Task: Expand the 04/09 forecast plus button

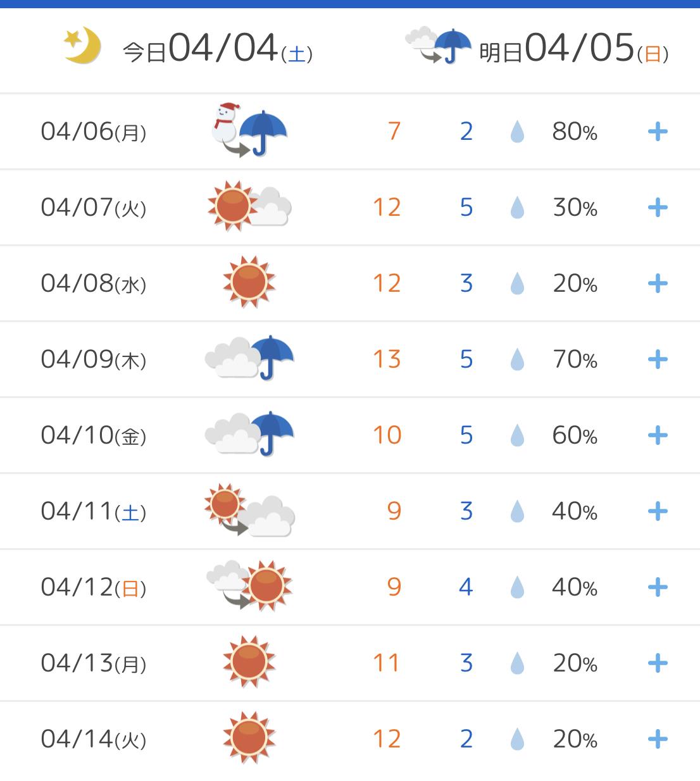Action: (x=658, y=359)
